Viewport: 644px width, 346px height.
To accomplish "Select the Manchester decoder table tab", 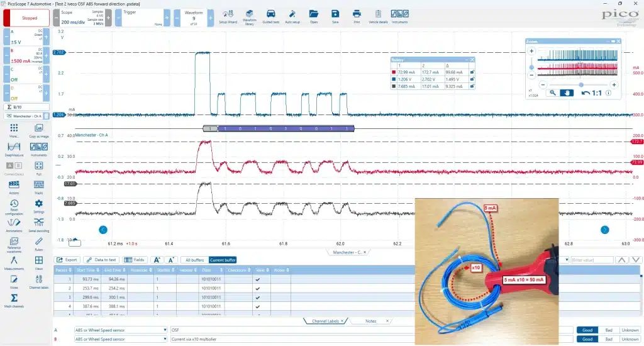I will (x=347, y=252).
